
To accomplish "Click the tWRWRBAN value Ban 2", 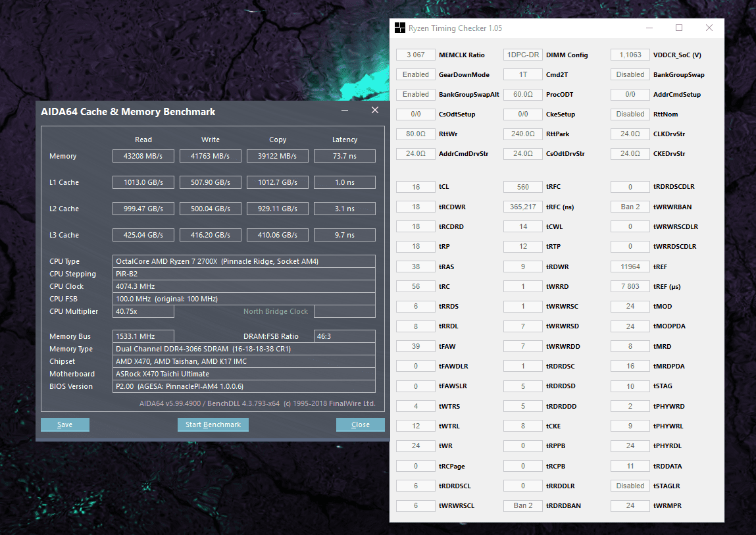I will click(630, 207).
